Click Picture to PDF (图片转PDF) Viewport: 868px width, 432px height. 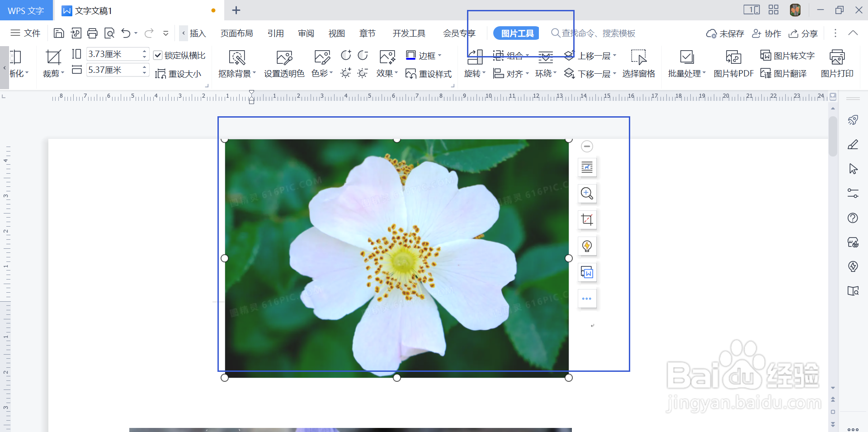click(x=733, y=64)
